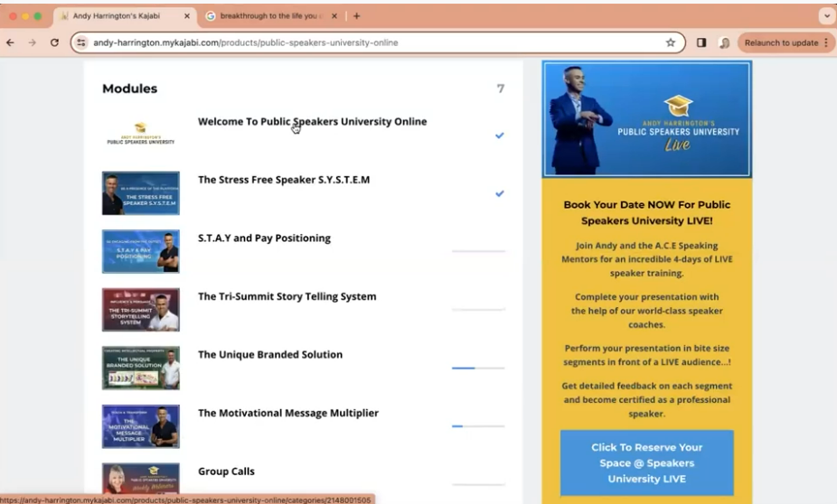Bookmark this page with star icon
Image resolution: width=837 pixels, height=504 pixels.
670,42
